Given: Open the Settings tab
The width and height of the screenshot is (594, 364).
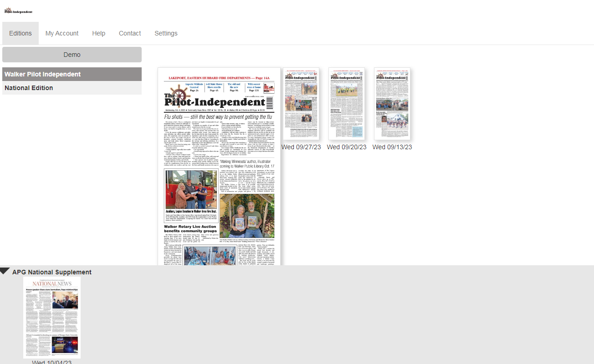Looking at the screenshot, I should [x=166, y=33].
